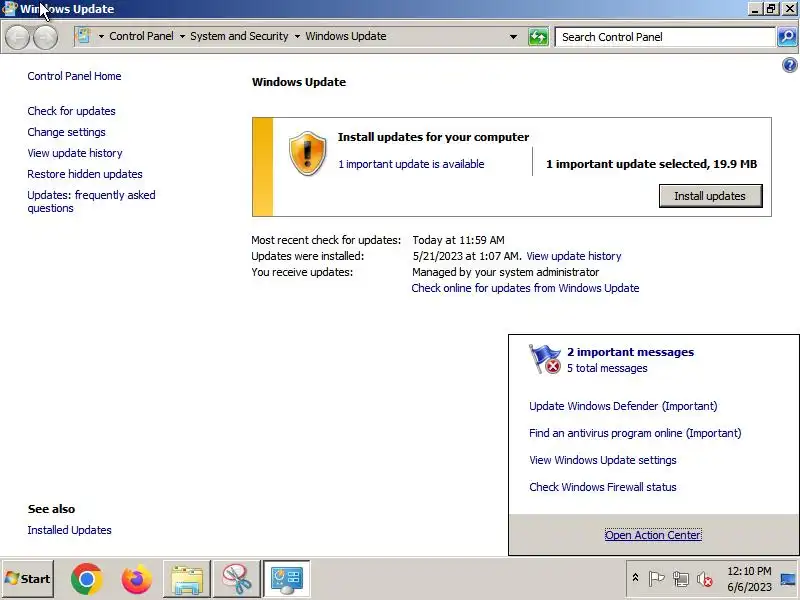Click the yellow shield warning icon

click(x=308, y=153)
